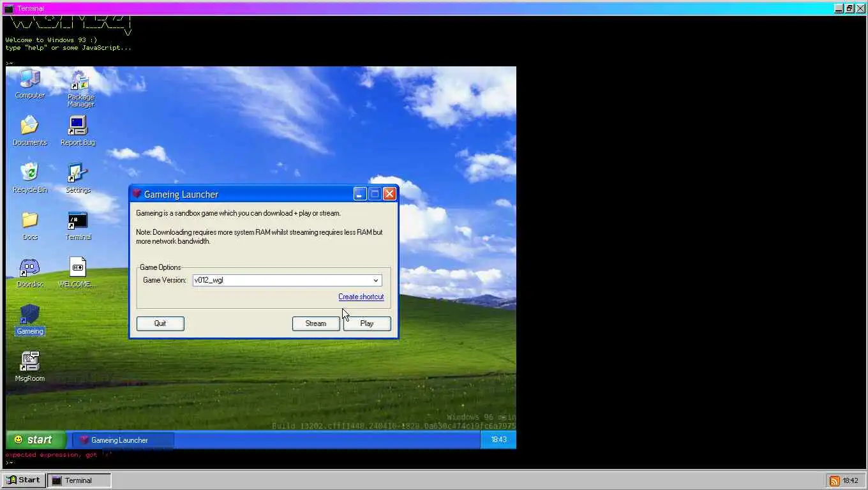Click the Create shortcut link
The height and width of the screenshot is (490, 868).
click(361, 297)
